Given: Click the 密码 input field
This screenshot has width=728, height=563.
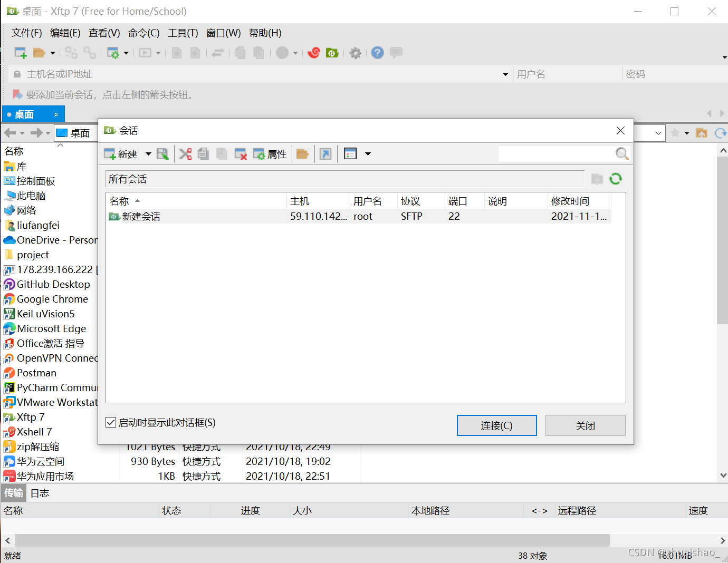Looking at the screenshot, I should (675, 74).
